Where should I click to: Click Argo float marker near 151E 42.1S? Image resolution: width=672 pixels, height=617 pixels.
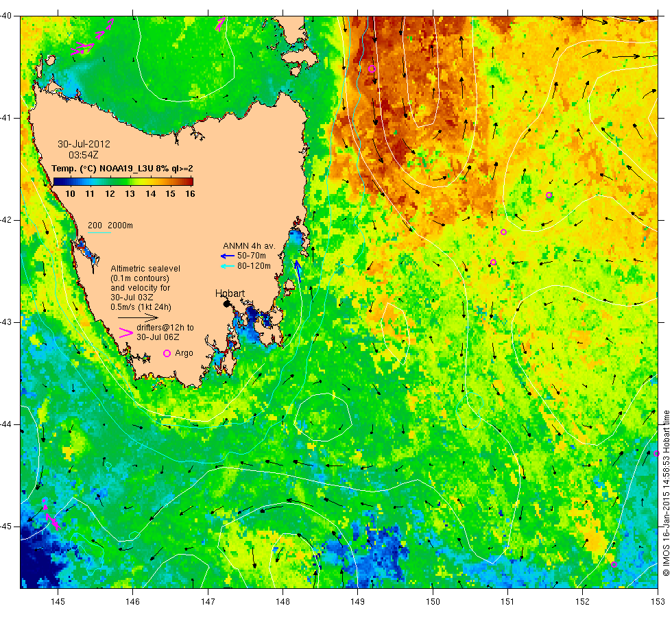click(x=503, y=232)
